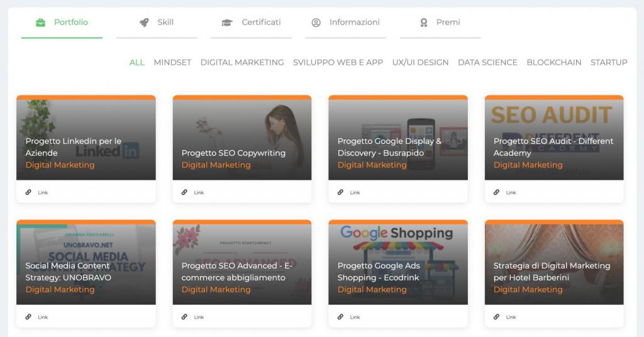Filter projects by STARTUP

609,62
